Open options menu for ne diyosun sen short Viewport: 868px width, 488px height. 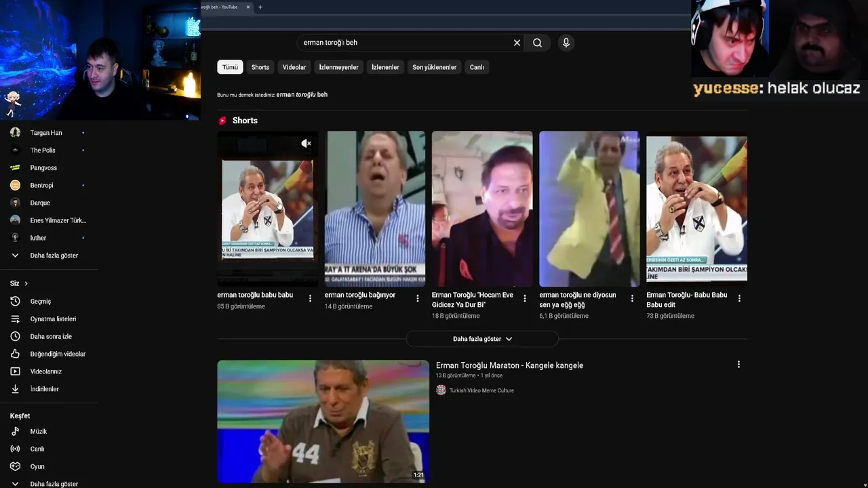point(632,298)
